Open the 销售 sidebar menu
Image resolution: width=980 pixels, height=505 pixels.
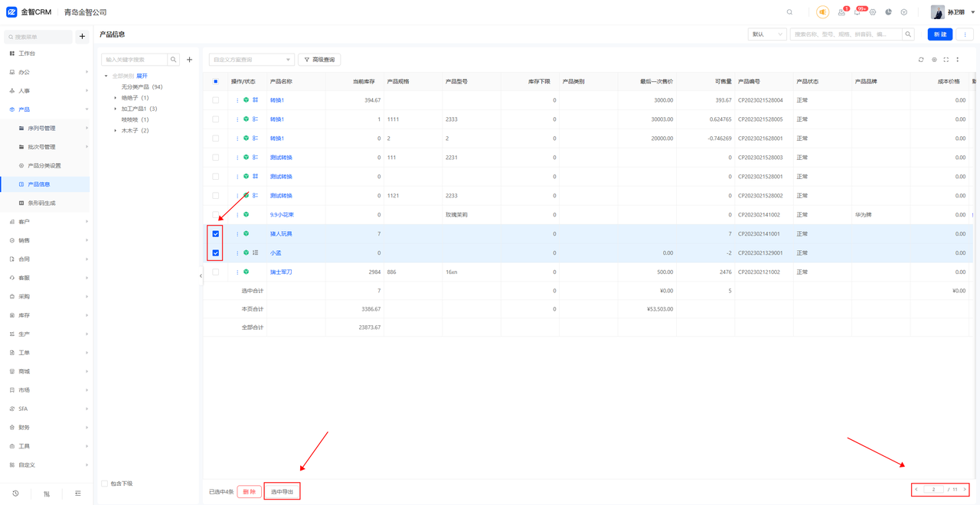46,240
